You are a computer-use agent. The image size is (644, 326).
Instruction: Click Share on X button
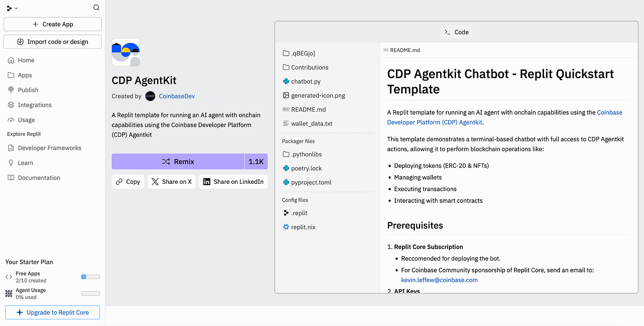tap(172, 182)
